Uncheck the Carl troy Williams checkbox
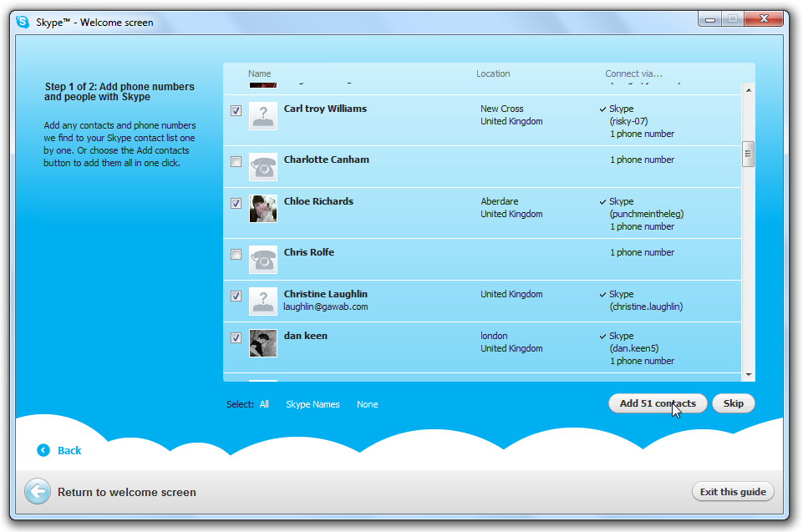Screen dimensions: 803x532 236,110
